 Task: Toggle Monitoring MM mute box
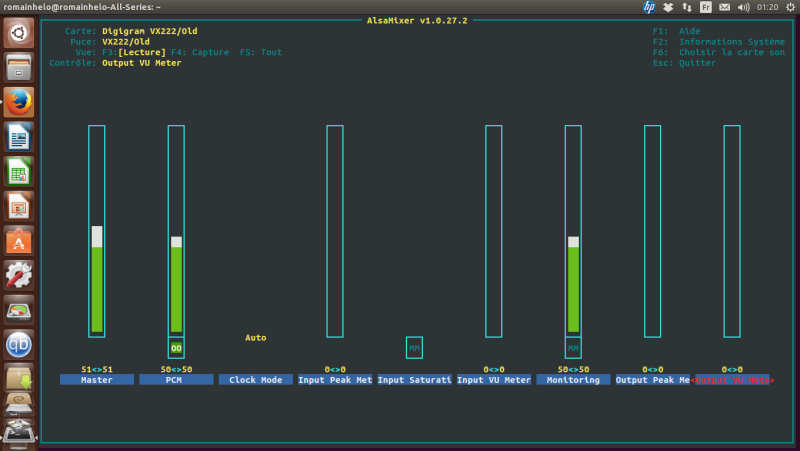pyautogui.click(x=573, y=348)
